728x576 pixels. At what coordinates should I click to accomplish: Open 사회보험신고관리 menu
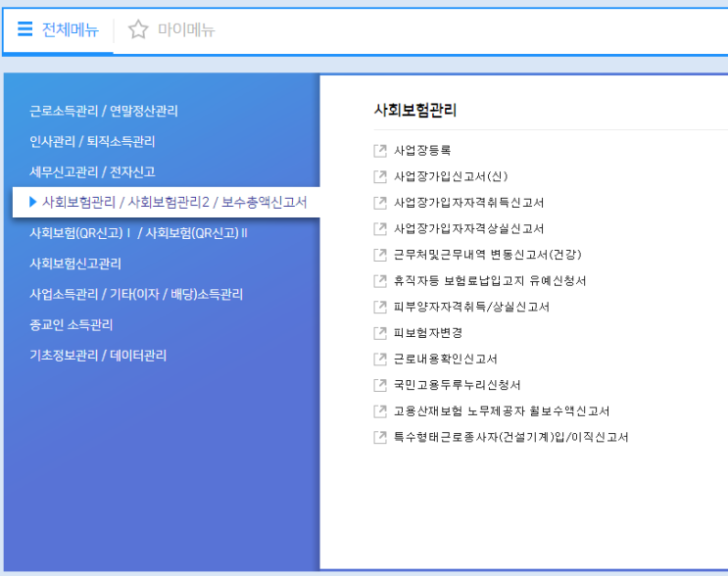point(75,264)
